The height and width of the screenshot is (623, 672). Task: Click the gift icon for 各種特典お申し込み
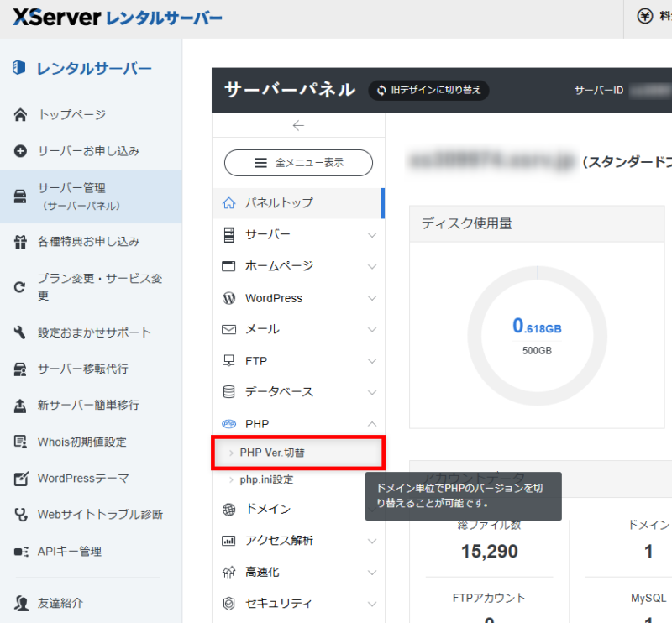tap(21, 242)
